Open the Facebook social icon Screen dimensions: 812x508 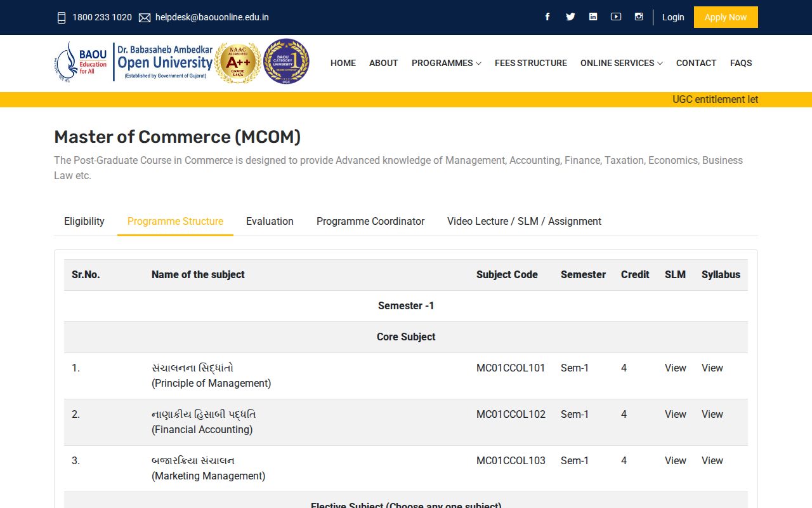click(x=547, y=17)
